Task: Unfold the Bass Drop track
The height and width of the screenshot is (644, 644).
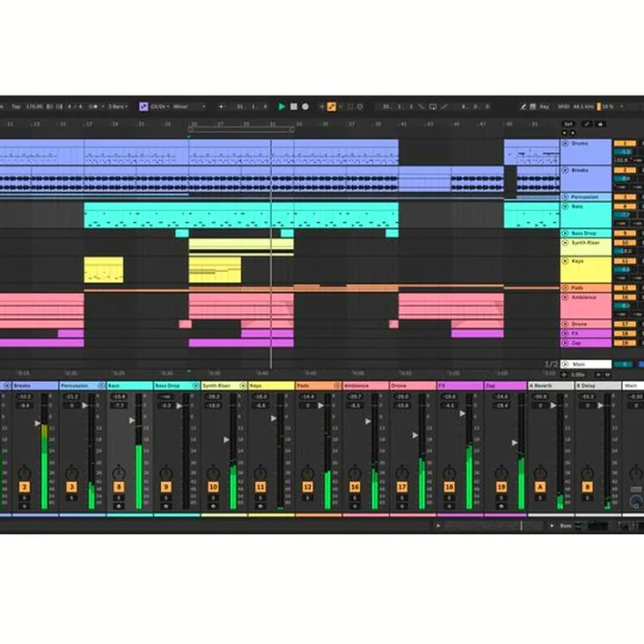Action: point(565,233)
